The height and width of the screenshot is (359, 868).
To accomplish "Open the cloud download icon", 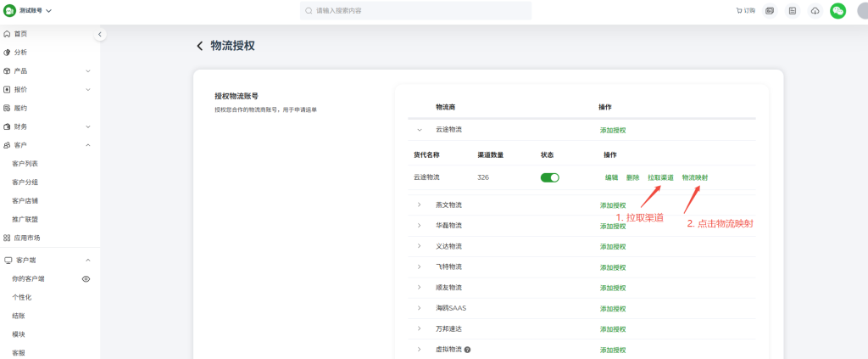I will 815,11.
